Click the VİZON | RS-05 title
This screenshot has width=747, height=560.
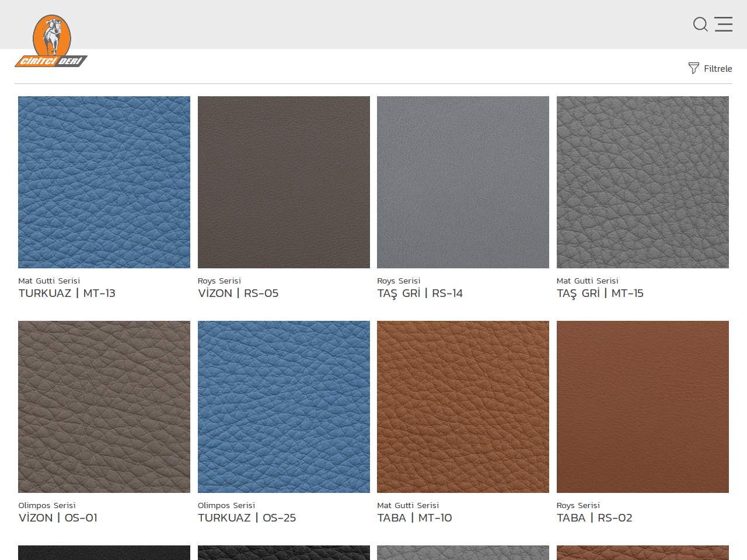click(x=238, y=293)
